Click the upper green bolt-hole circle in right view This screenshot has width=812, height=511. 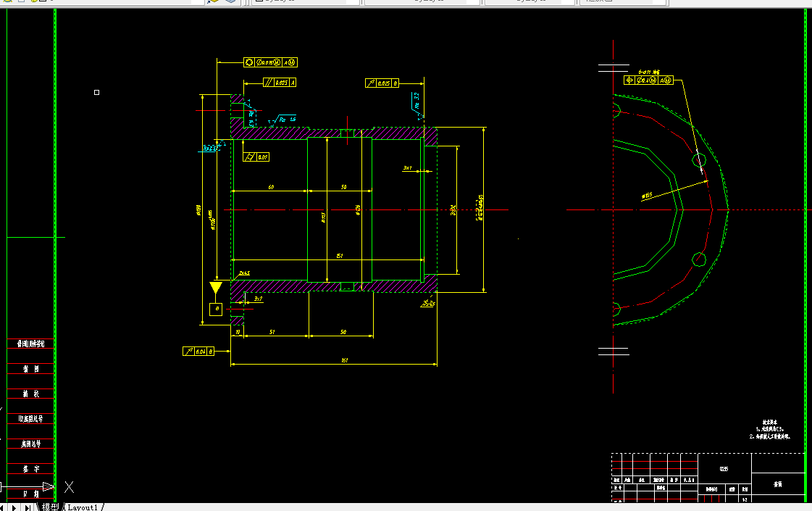click(698, 159)
